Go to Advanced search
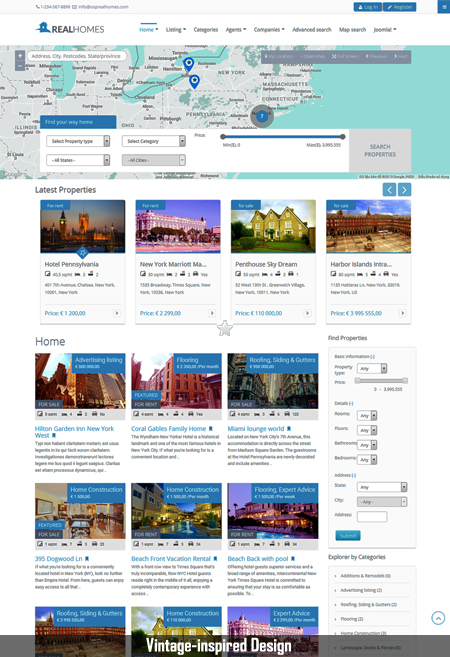The image size is (450, 657). pyautogui.click(x=312, y=29)
